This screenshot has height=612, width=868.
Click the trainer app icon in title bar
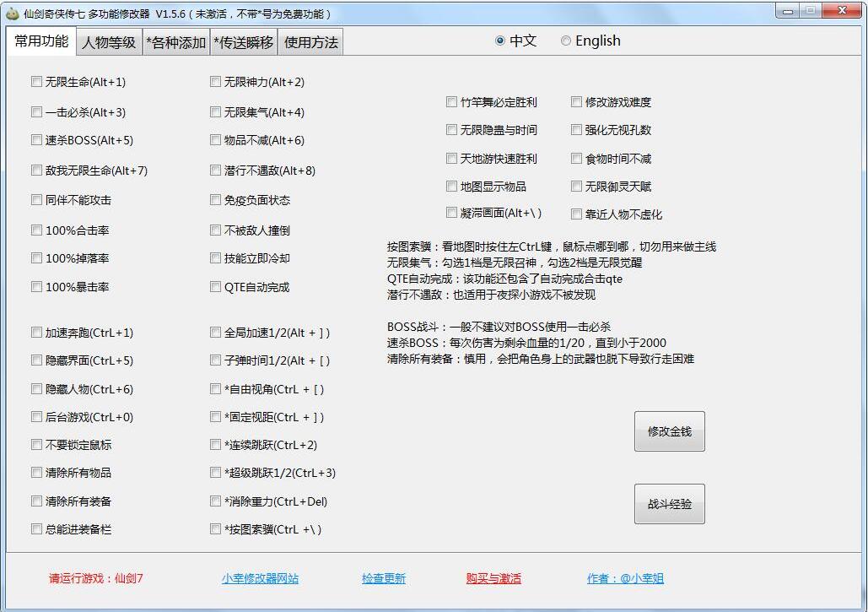pos(12,14)
